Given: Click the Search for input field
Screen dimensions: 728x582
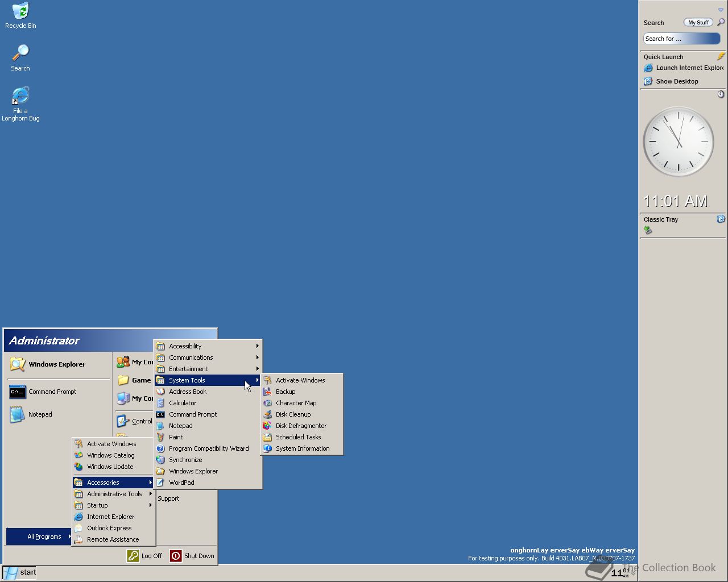Looking at the screenshot, I should pos(681,39).
